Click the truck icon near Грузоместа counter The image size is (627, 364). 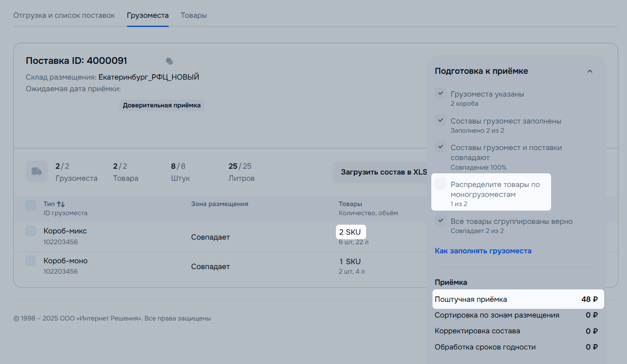(36, 172)
